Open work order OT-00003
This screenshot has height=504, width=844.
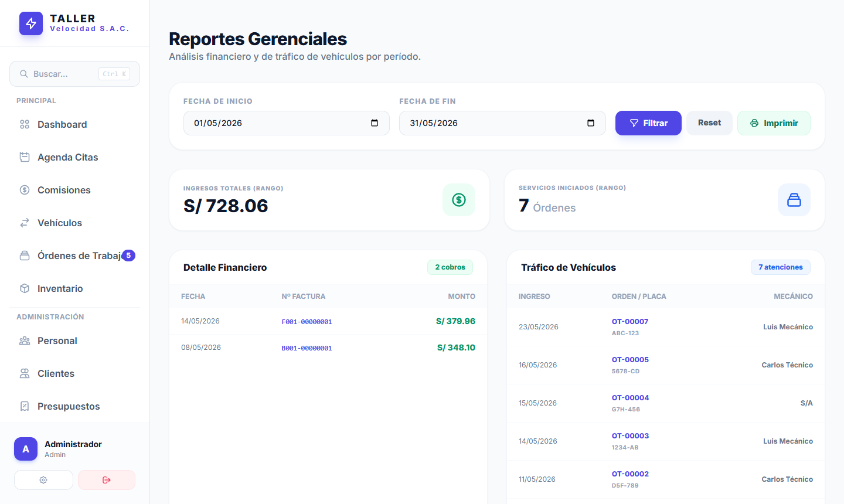tap(630, 435)
